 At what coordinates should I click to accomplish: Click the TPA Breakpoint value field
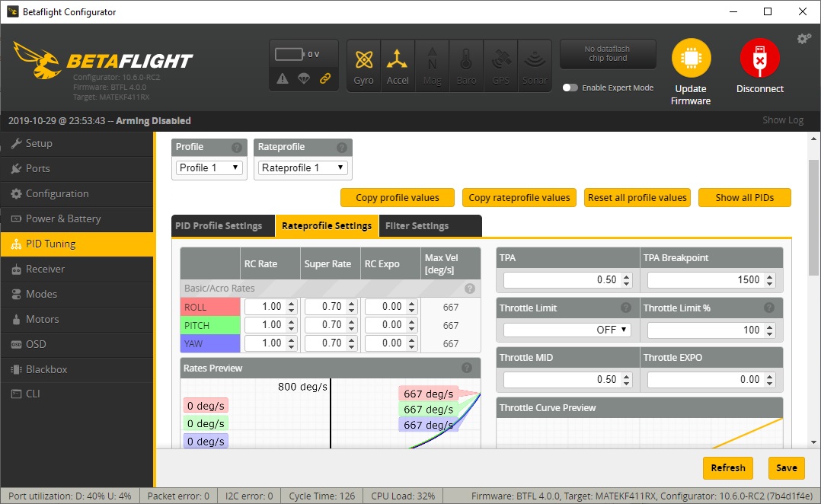pyautogui.click(x=711, y=280)
